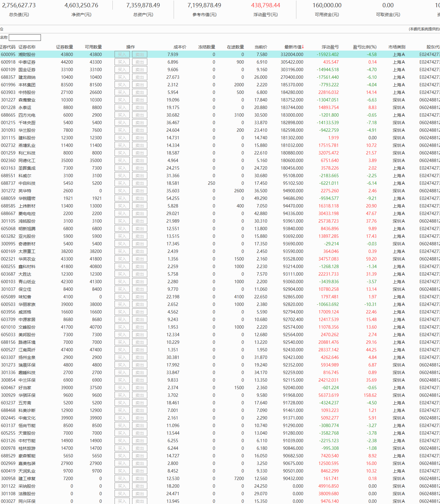Sort by 证券名称 column header
The image size is (440, 504).
pyautogui.click(x=27, y=47)
